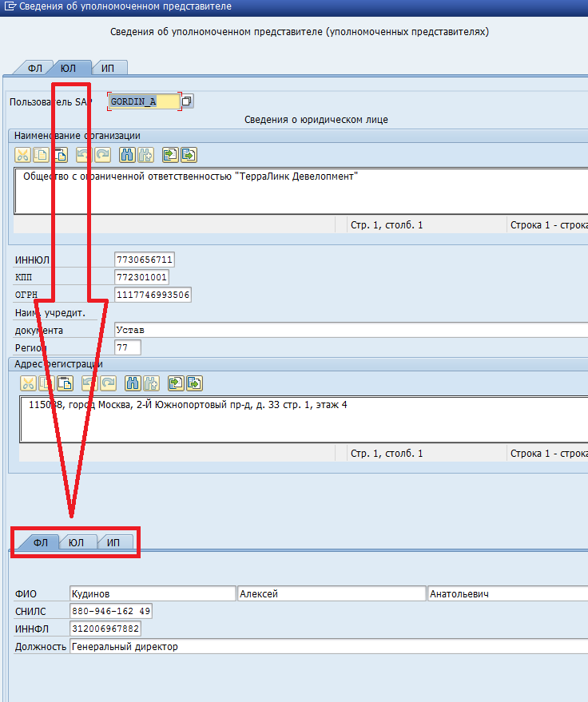The image size is (588, 702).
Task: Click Load local file icon above organization name
Action: point(170,155)
